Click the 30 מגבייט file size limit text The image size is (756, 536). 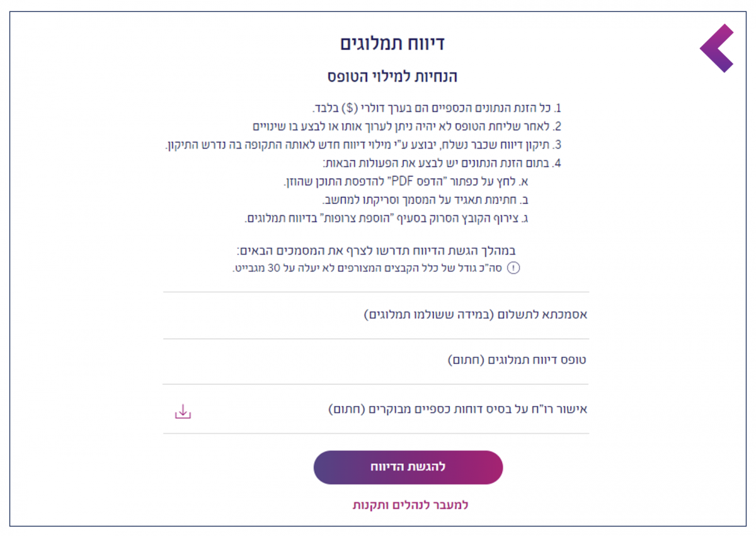pos(265,268)
